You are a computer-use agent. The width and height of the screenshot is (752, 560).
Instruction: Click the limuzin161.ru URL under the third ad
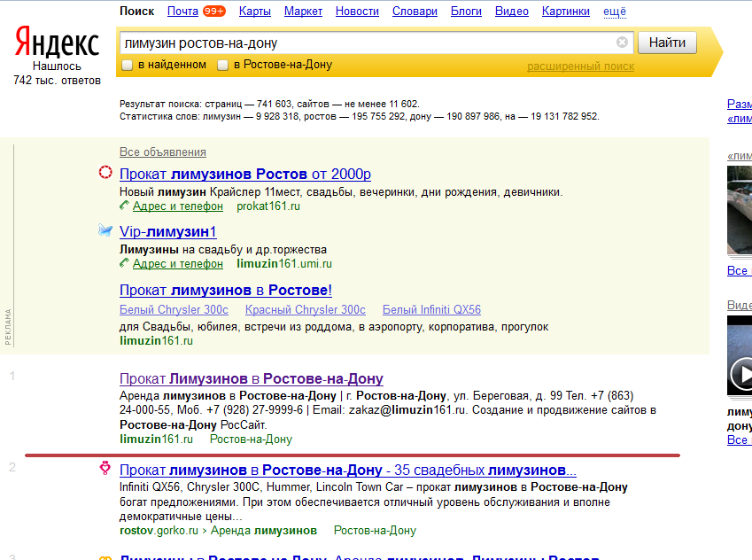click(x=156, y=341)
